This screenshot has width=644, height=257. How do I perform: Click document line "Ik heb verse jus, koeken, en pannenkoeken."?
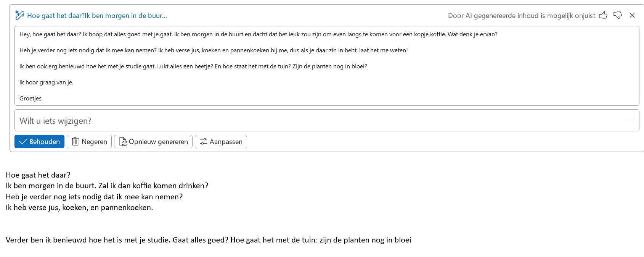click(79, 208)
